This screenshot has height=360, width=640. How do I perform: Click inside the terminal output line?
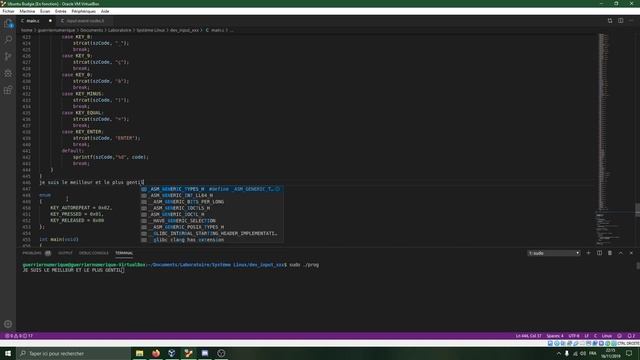pos(73,270)
